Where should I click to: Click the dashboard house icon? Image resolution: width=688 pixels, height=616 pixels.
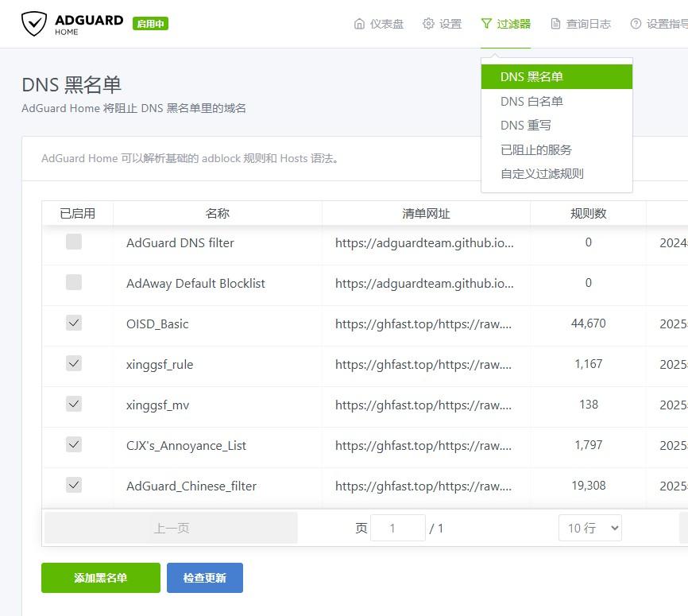pos(359,24)
